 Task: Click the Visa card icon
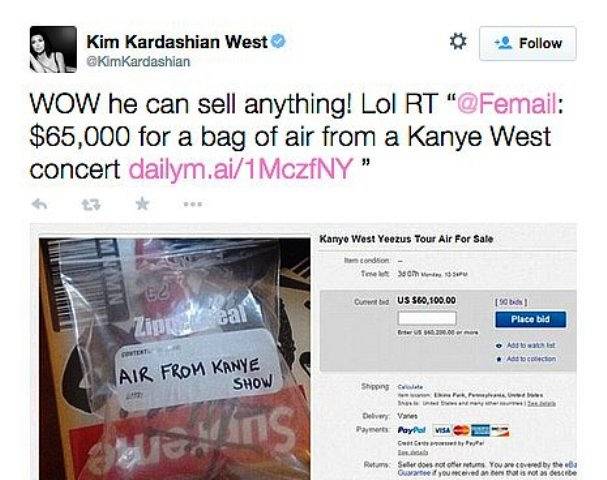[x=442, y=430]
